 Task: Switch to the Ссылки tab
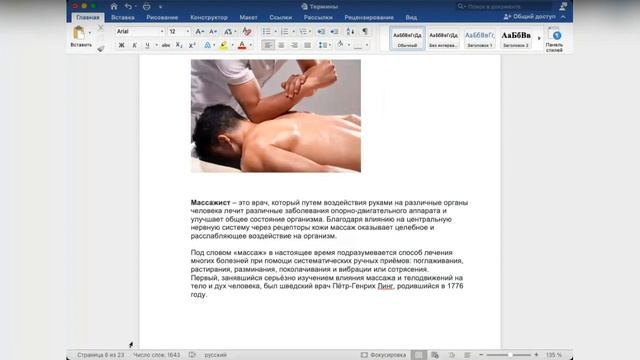(280, 18)
